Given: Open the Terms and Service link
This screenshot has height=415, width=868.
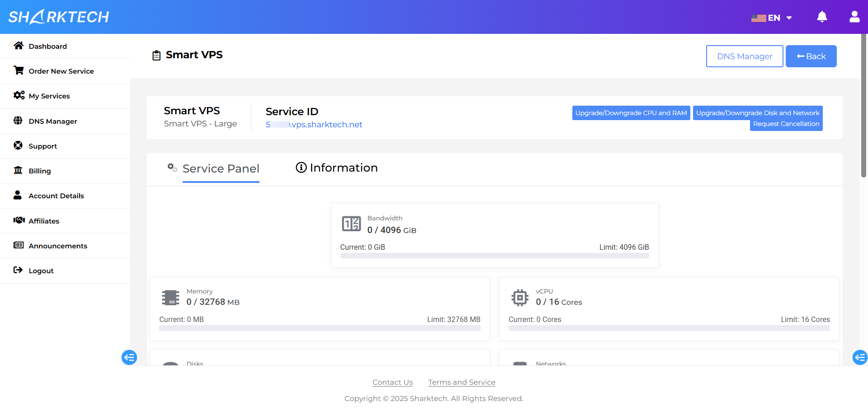Looking at the screenshot, I should 462,382.
